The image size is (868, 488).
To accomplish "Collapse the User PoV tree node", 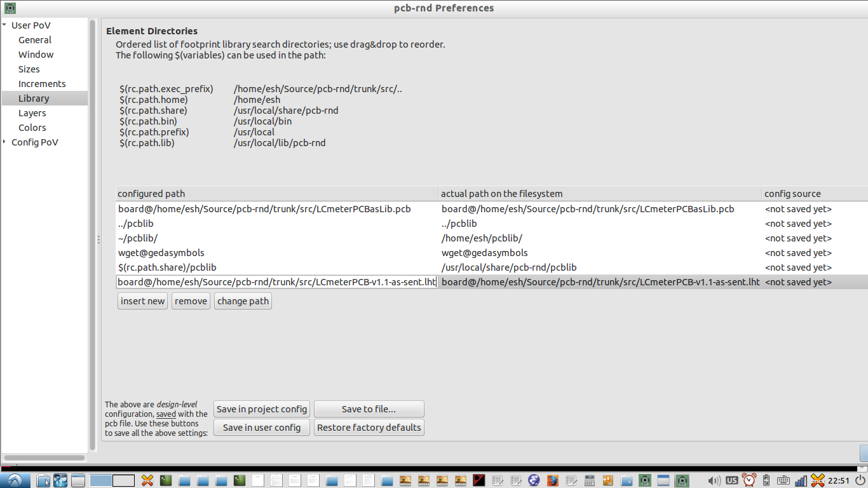I will [4, 25].
